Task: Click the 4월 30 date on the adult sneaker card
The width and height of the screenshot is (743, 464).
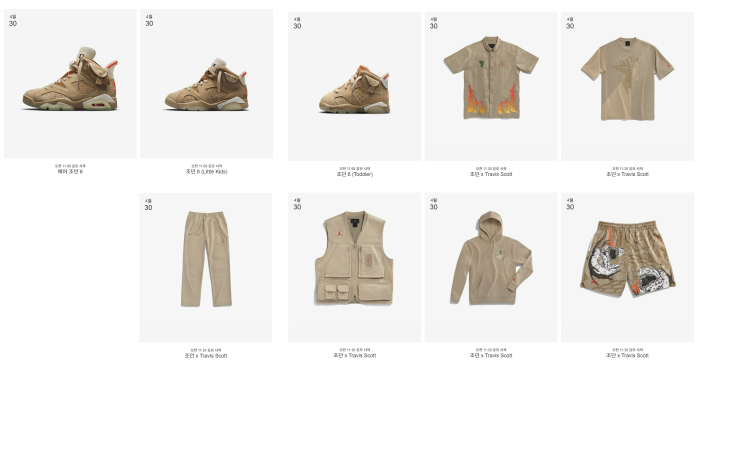Action: (13, 21)
